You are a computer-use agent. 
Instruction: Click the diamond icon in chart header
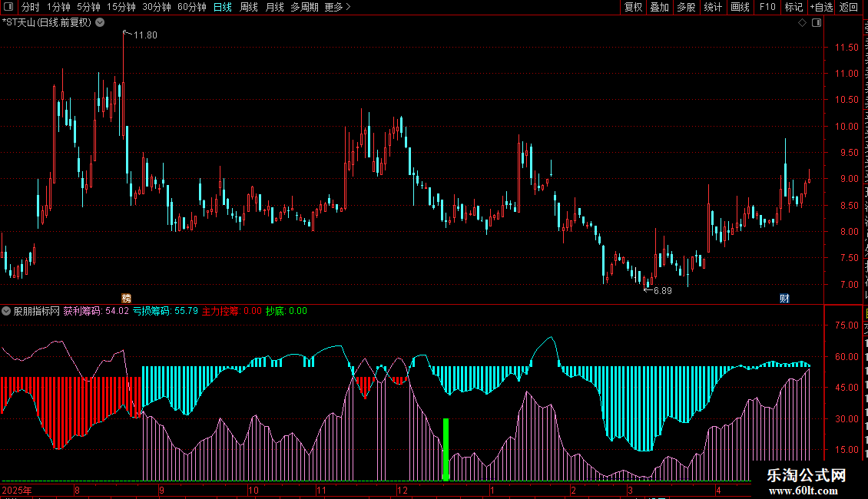(x=802, y=23)
